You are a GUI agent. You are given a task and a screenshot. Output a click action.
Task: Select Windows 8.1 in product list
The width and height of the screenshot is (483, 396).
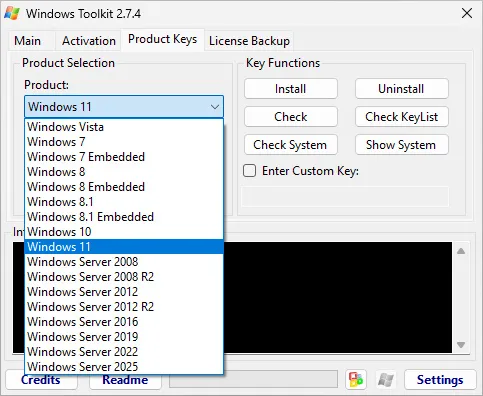124,202
